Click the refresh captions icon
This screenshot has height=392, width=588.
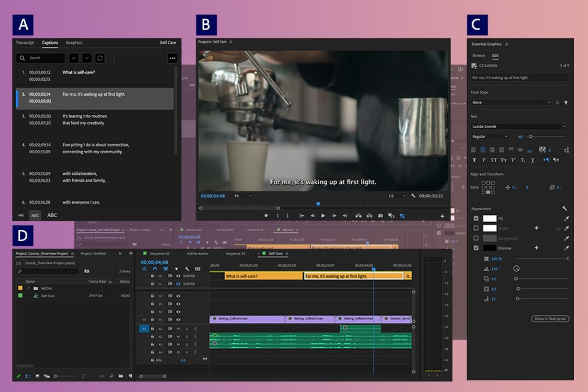click(100, 58)
